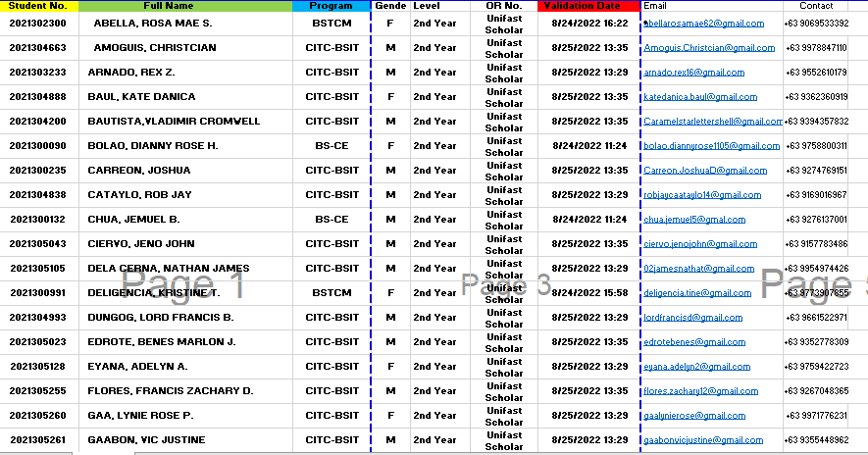868x455 pixels.
Task: Click BS-CE program cell in CHUA row
Action: [x=332, y=220]
